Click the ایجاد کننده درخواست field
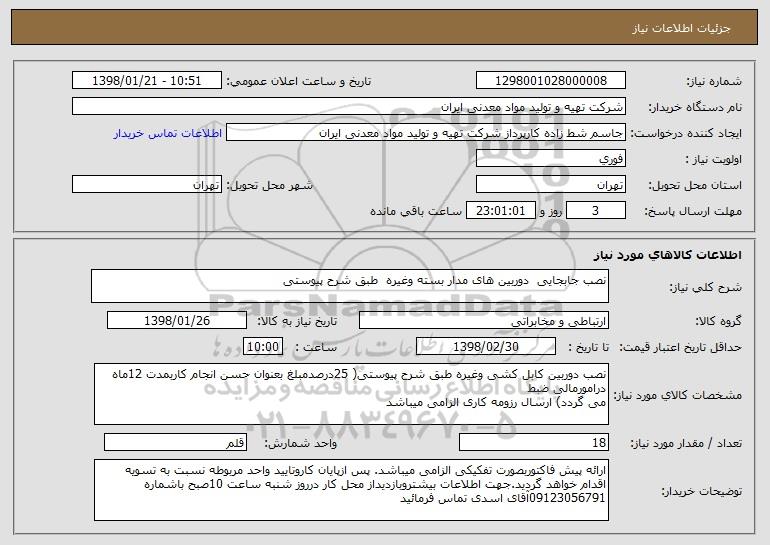Image resolution: width=770 pixels, height=545 pixels. 426,133
